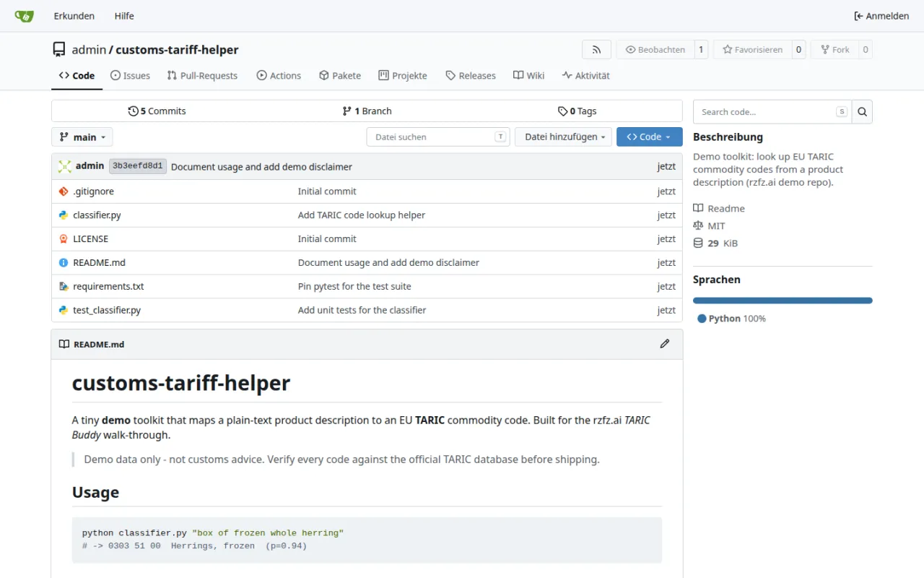The width and height of the screenshot is (924, 578).
Task: Click the Python language bar
Action: [x=783, y=301]
